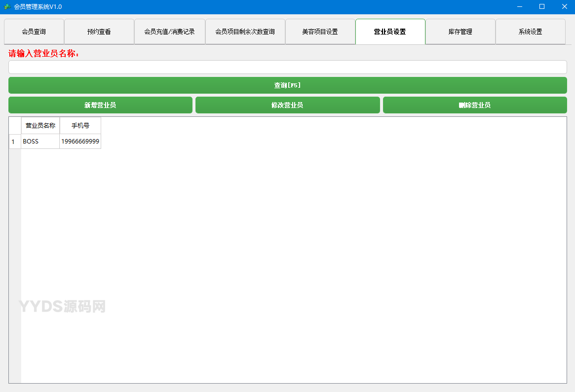
Task: Click 删除营业员 to delete a clerk
Action: (475, 105)
